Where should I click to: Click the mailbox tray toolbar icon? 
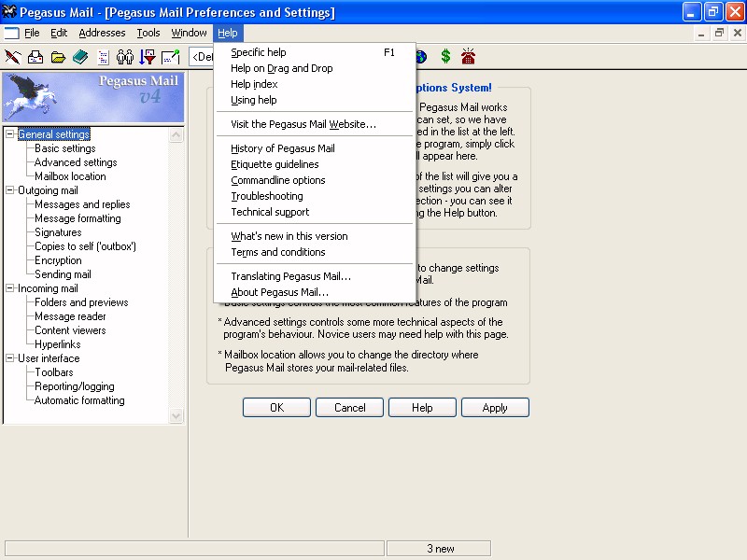click(x=35, y=57)
